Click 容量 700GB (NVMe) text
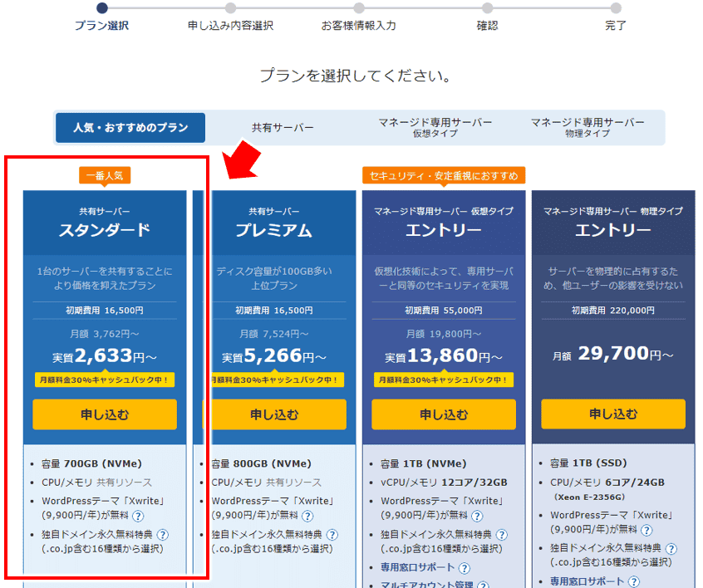This screenshot has height=588, width=703. coord(91,463)
